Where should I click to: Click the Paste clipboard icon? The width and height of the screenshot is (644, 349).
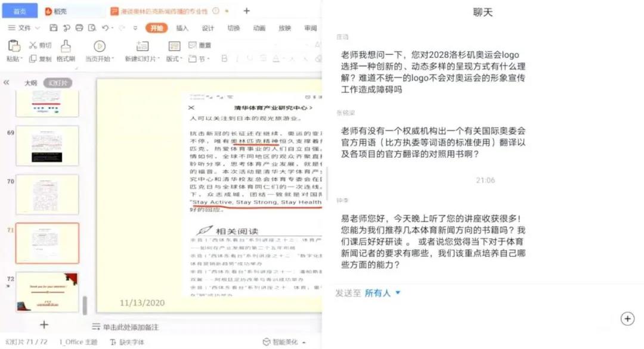pos(14,45)
